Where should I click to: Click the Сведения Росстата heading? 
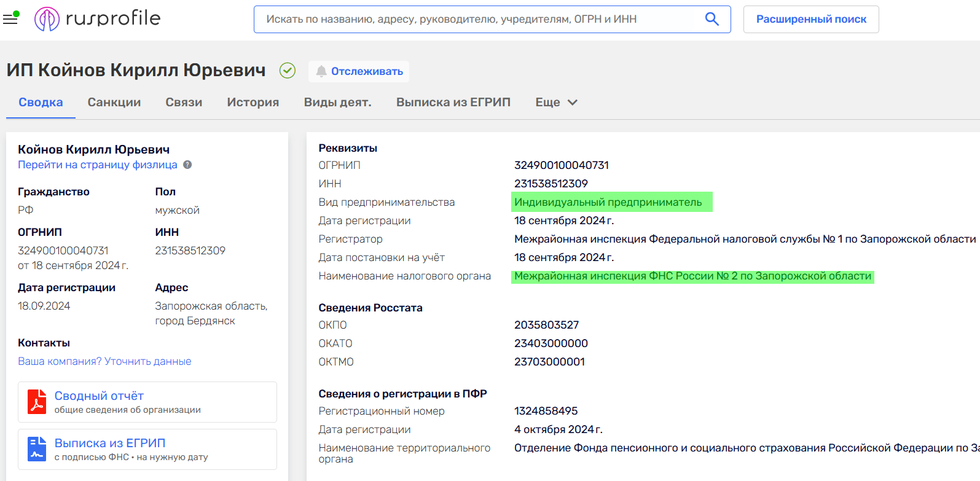[x=370, y=308]
